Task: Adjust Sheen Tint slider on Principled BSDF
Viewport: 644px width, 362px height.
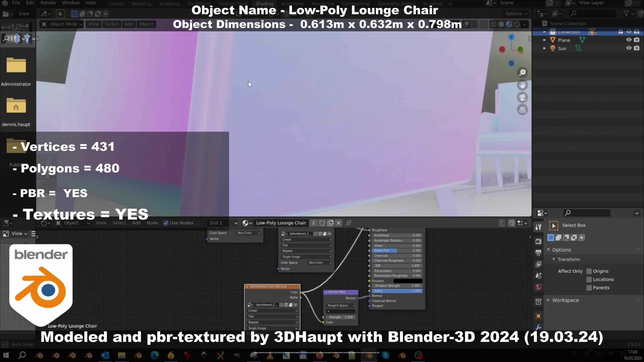Action: point(397,251)
